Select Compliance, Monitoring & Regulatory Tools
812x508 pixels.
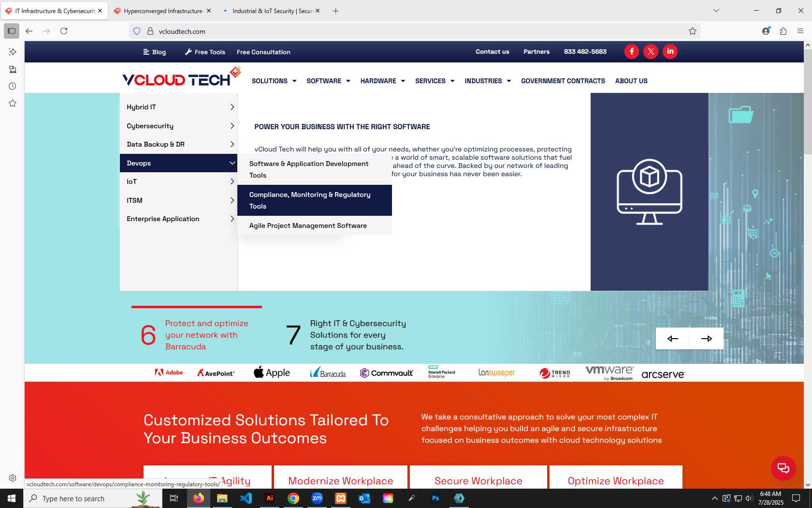315,200
